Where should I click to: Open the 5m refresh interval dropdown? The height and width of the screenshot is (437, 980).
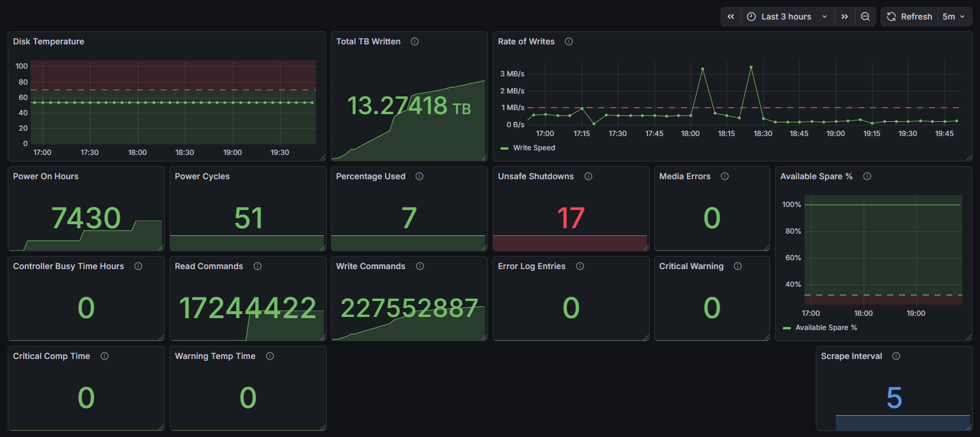954,17
